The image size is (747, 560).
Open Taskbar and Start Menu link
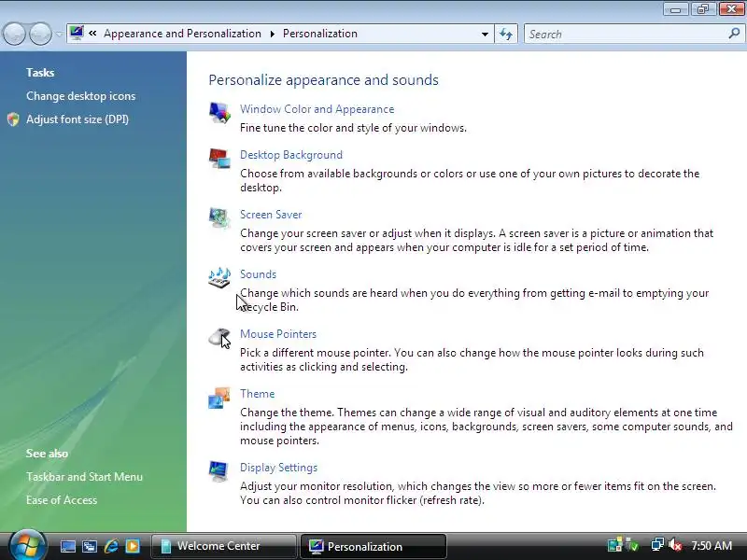(84, 477)
